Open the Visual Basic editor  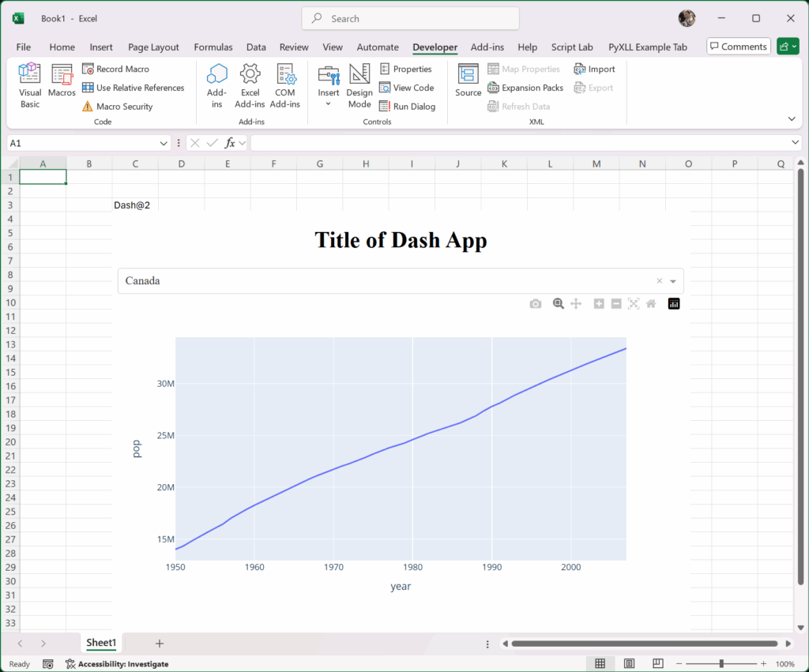30,86
